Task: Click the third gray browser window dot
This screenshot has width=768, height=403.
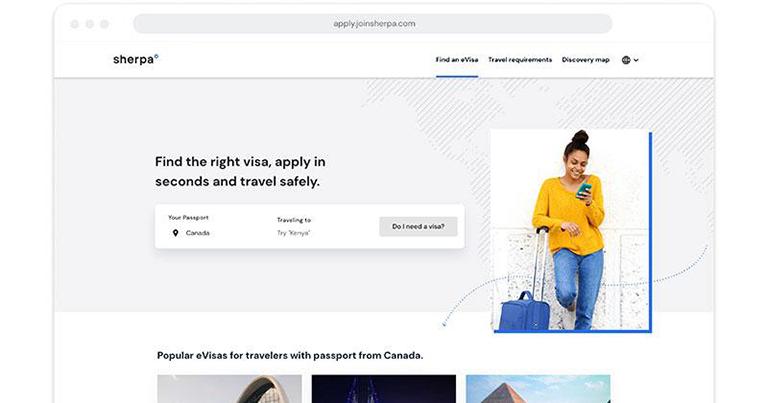Action: coord(104,24)
